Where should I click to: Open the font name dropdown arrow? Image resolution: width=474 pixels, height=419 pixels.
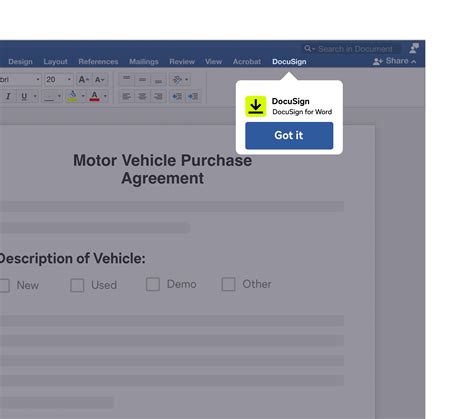point(38,79)
